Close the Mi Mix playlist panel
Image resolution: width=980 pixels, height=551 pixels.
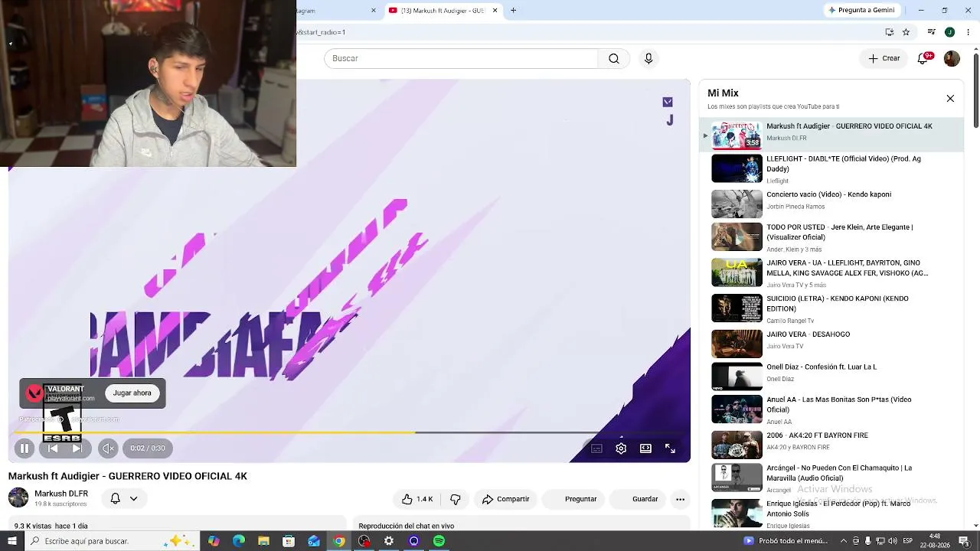[950, 99]
